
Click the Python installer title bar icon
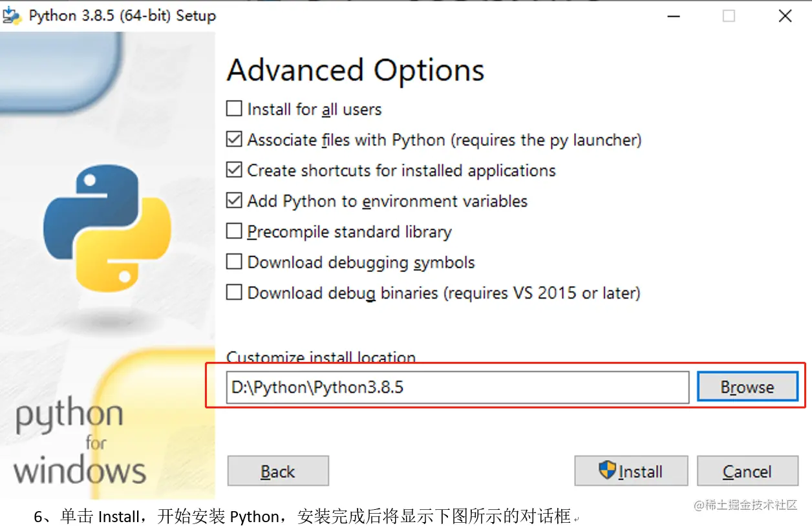coord(12,16)
